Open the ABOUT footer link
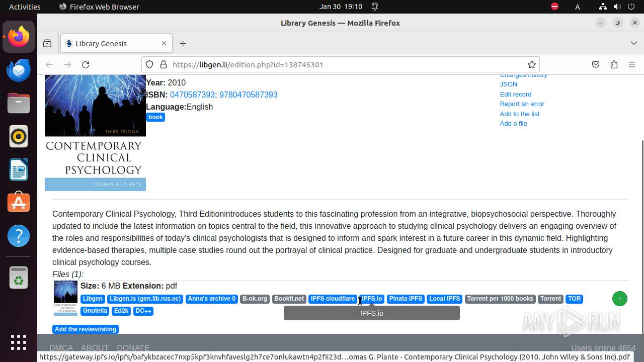Screen dimensions: 644x362 95,348
